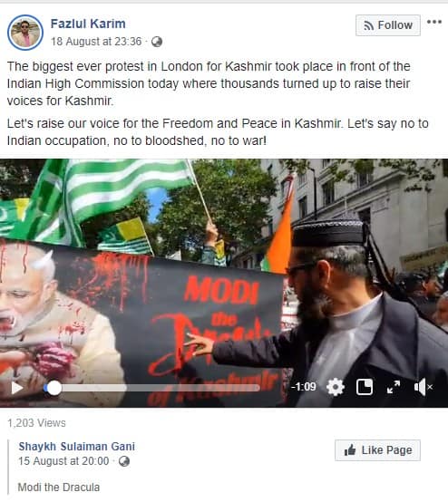Open video in picture-in-picture mode

[365, 387]
